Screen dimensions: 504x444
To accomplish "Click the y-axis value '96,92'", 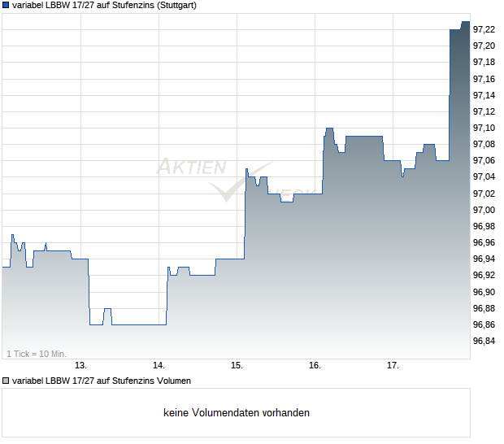I will (484, 276).
